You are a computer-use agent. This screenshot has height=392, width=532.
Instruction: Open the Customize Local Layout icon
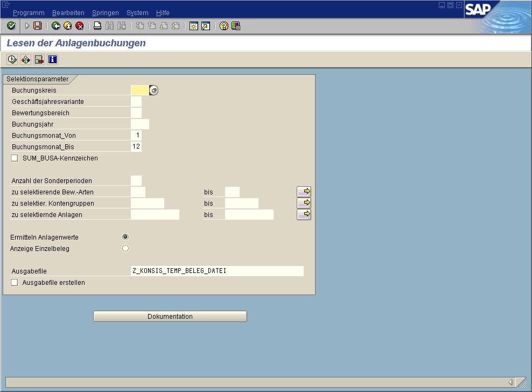point(236,26)
